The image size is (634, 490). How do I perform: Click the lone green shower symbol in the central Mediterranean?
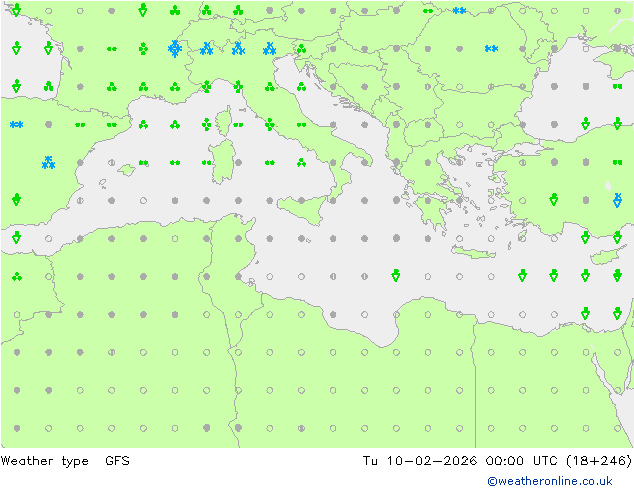[x=396, y=275]
